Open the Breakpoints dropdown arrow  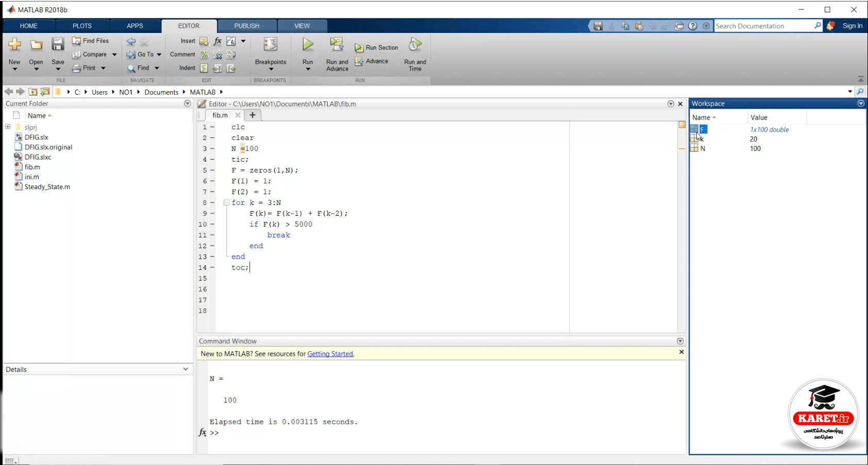point(271,69)
